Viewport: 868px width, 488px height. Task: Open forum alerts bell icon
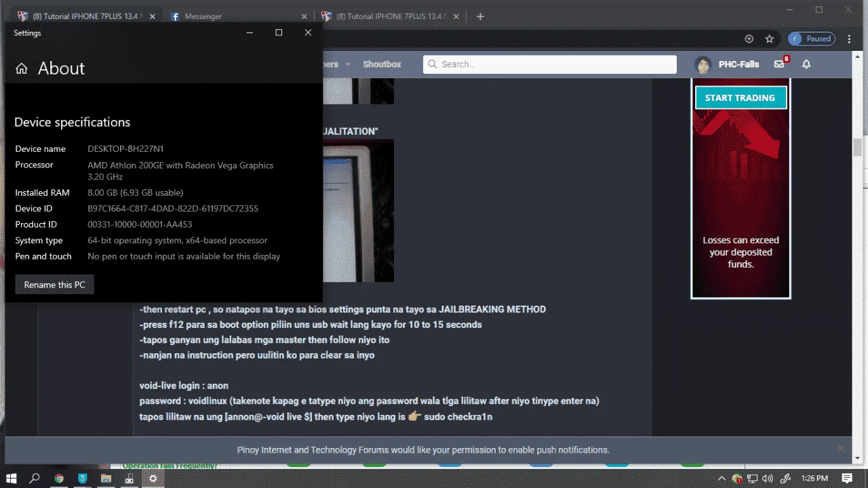(806, 64)
